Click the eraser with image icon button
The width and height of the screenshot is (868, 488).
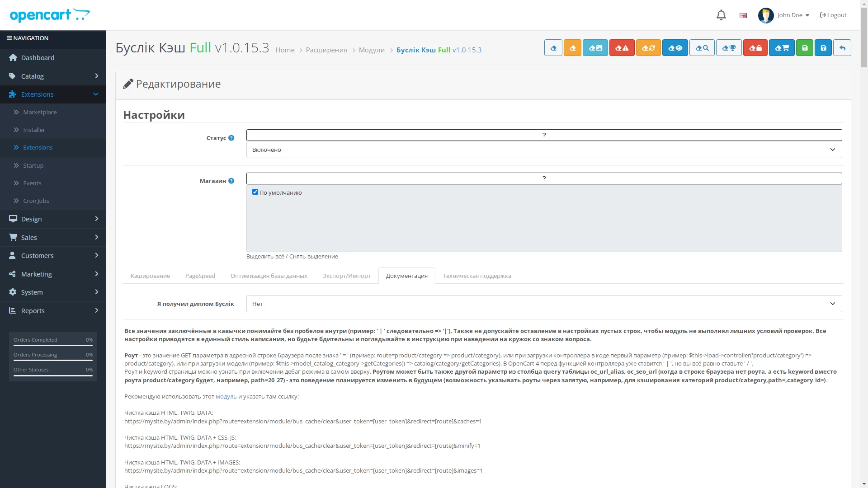coord(595,48)
